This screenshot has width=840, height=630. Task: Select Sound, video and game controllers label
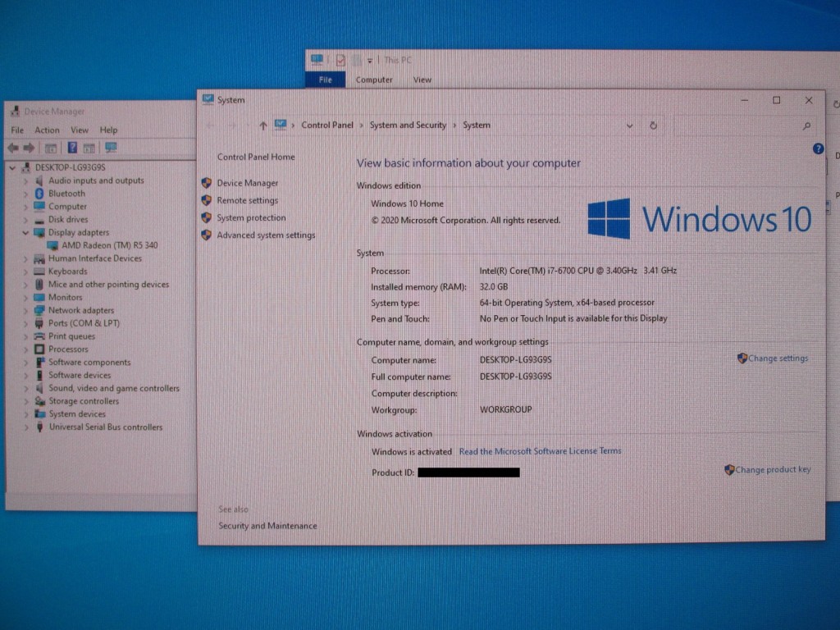pos(114,388)
